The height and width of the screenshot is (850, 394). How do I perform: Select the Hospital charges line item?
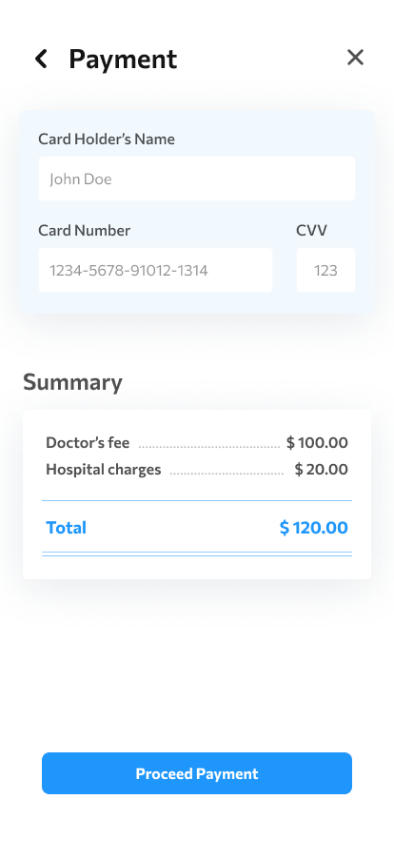[197, 469]
